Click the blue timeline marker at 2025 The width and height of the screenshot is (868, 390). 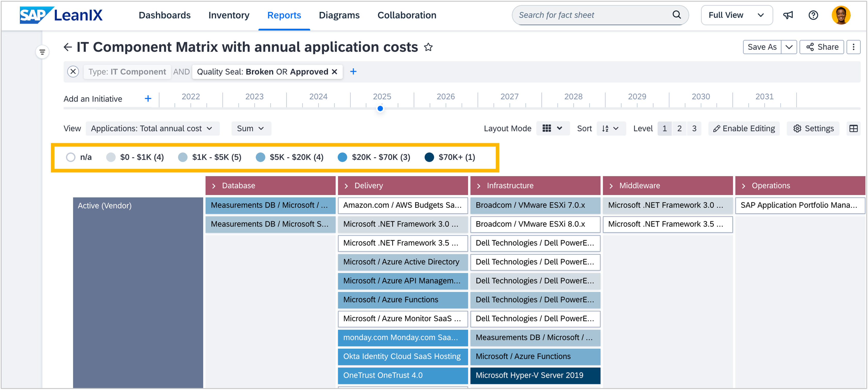click(x=380, y=108)
